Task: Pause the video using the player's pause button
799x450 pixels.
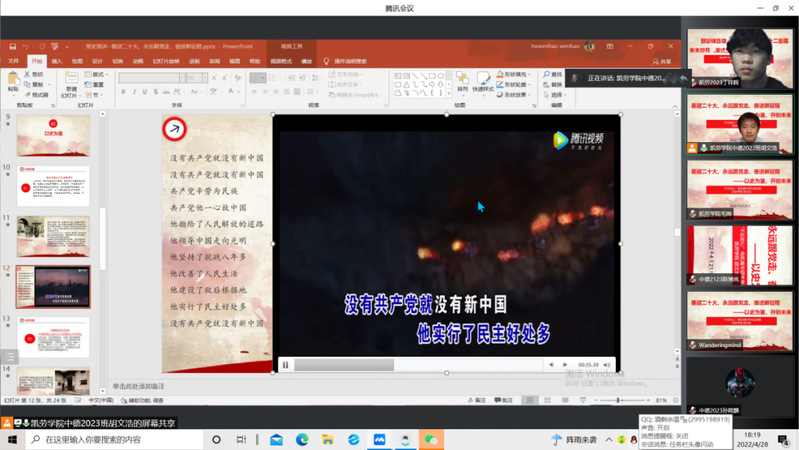Action: (x=286, y=365)
